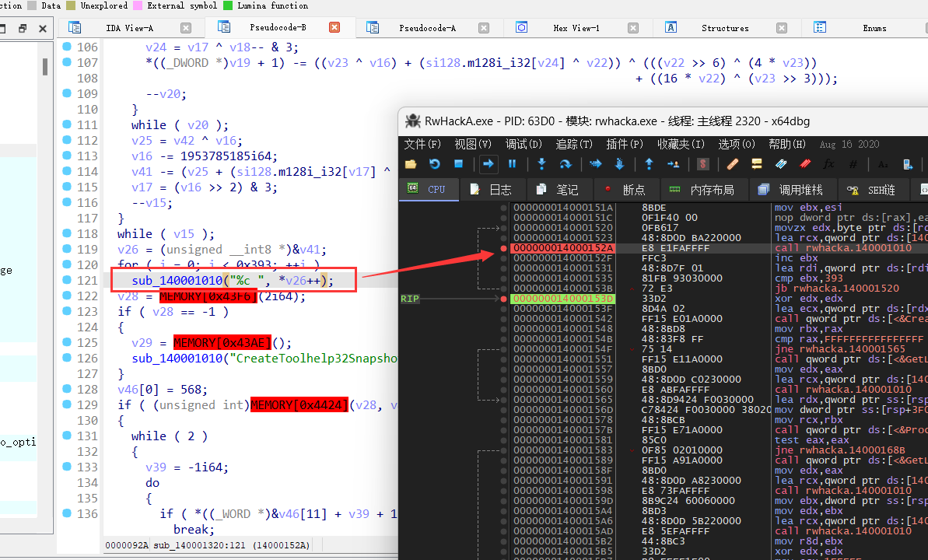This screenshot has width=928, height=560.
Task: Restart the debuggee in x64dbg toolbar
Action: coord(434,164)
